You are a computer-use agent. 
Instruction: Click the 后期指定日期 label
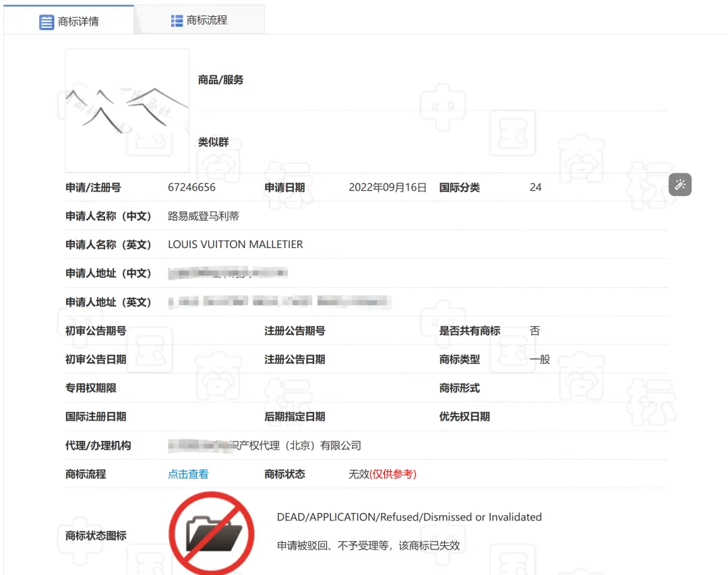[x=295, y=417]
